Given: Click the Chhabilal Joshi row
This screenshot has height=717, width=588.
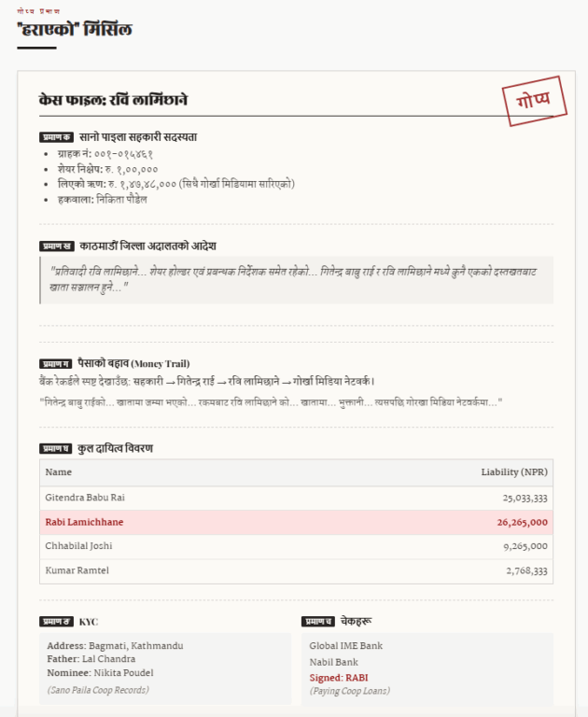Looking at the screenshot, I should point(296,545).
